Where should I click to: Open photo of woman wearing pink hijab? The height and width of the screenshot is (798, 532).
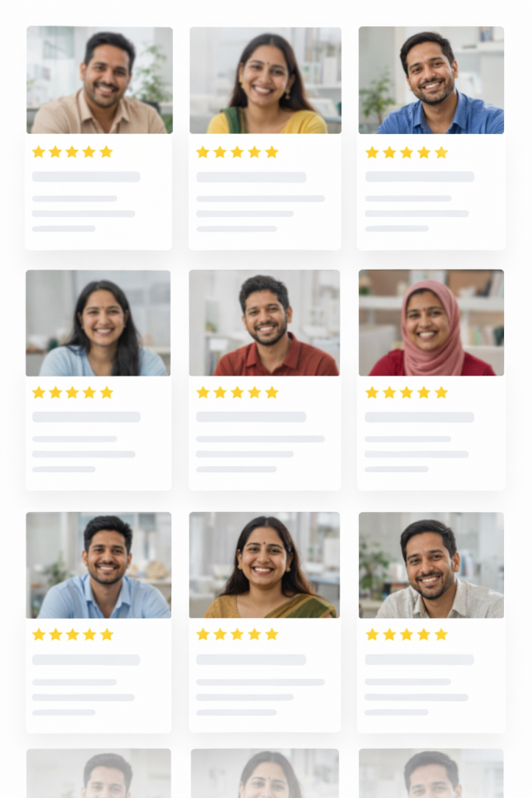point(432,323)
